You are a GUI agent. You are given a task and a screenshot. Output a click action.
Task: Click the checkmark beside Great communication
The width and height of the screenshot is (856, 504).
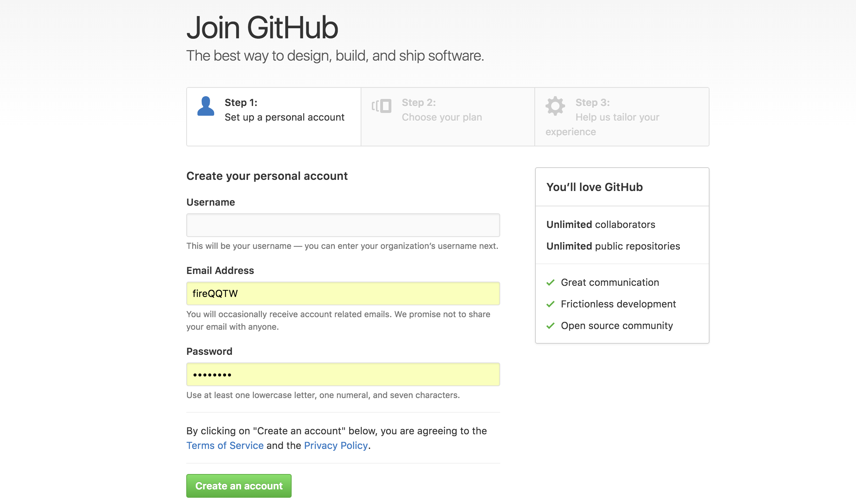point(550,282)
